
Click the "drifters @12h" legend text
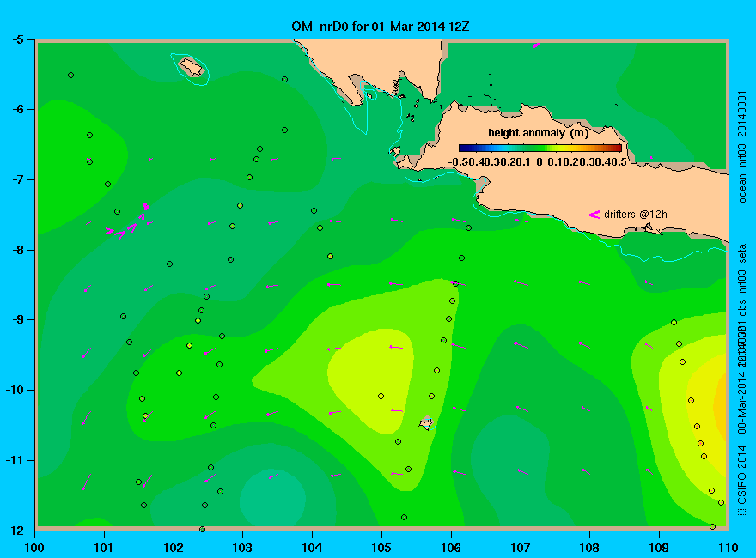[x=636, y=215]
